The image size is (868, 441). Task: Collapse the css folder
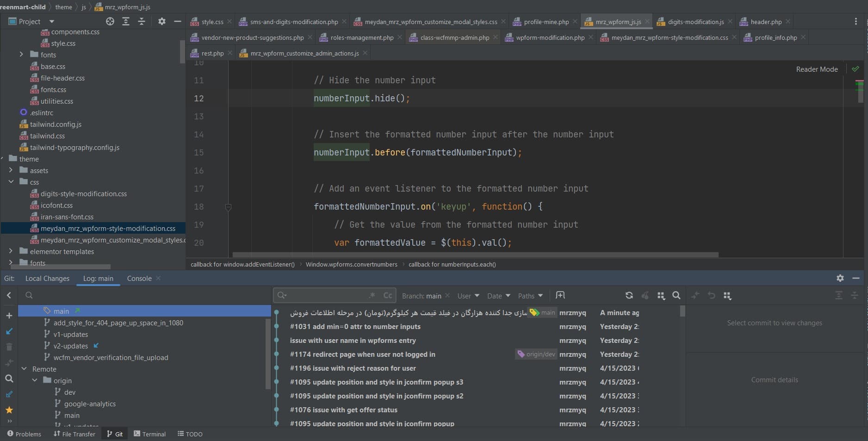click(11, 182)
